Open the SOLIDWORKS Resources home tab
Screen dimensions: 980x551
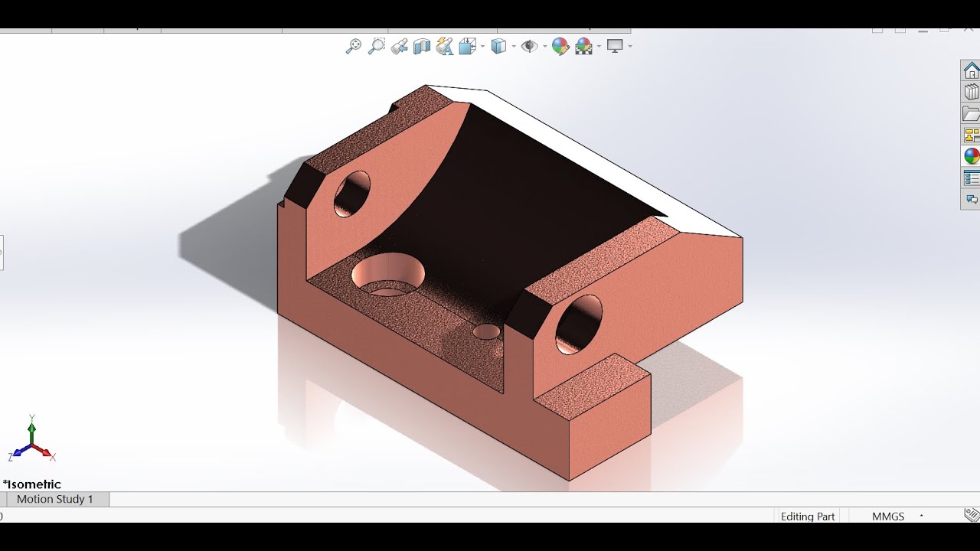pos(971,71)
